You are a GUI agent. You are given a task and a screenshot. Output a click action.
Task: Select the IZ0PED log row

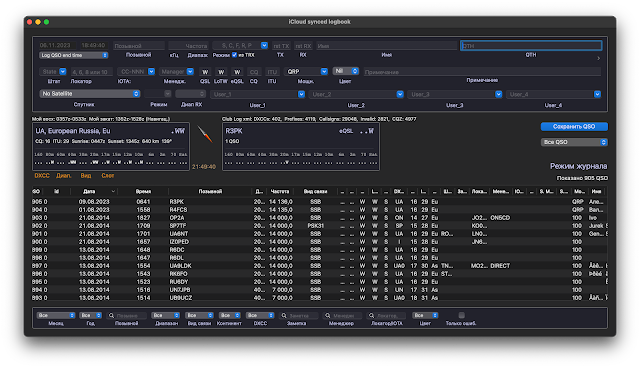click(319, 242)
